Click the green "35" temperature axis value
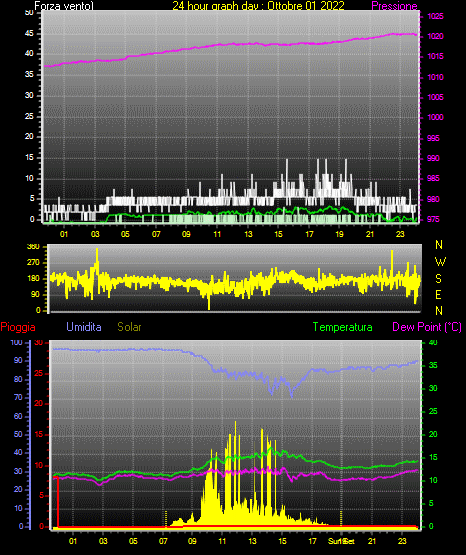 point(433,365)
